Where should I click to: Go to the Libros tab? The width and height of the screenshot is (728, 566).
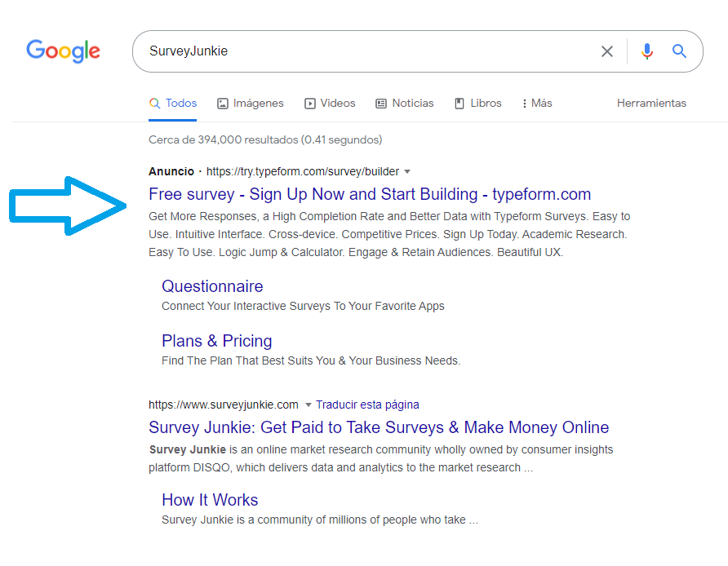click(x=478, y=103)
